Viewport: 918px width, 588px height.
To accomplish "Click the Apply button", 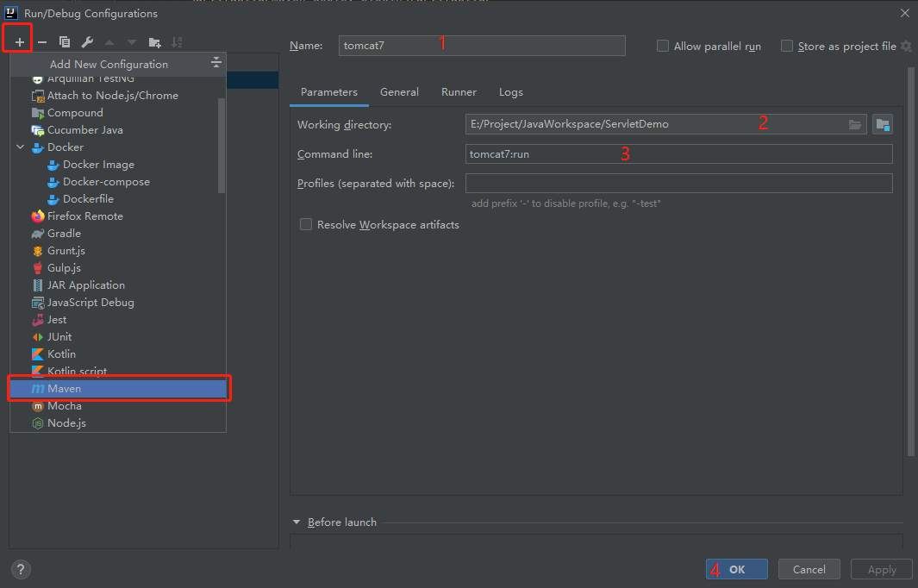I will click(x=882, y=569).
